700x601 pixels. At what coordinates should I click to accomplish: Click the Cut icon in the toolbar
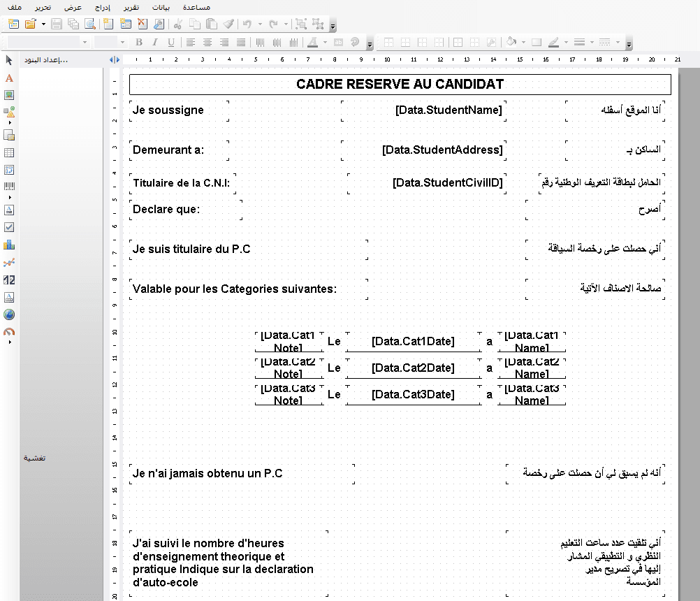click(177, 23)
